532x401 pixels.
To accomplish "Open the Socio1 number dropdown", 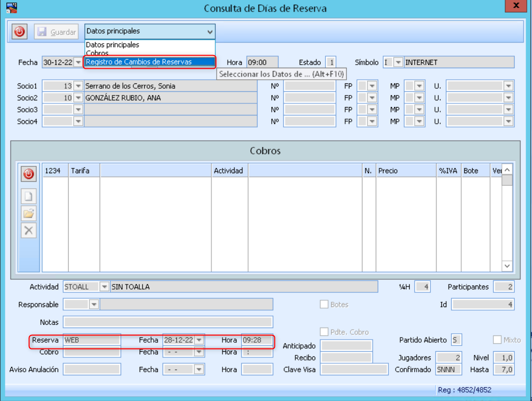I will coord(79,86).
